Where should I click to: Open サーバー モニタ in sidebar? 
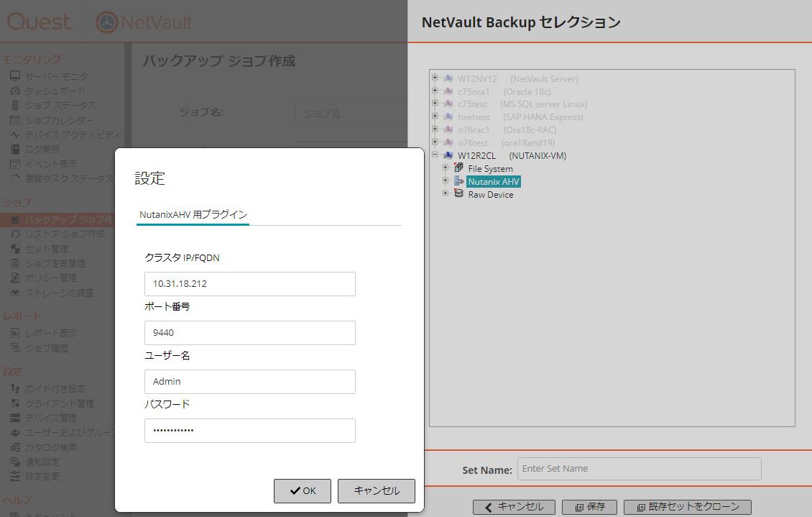point(57,77)
